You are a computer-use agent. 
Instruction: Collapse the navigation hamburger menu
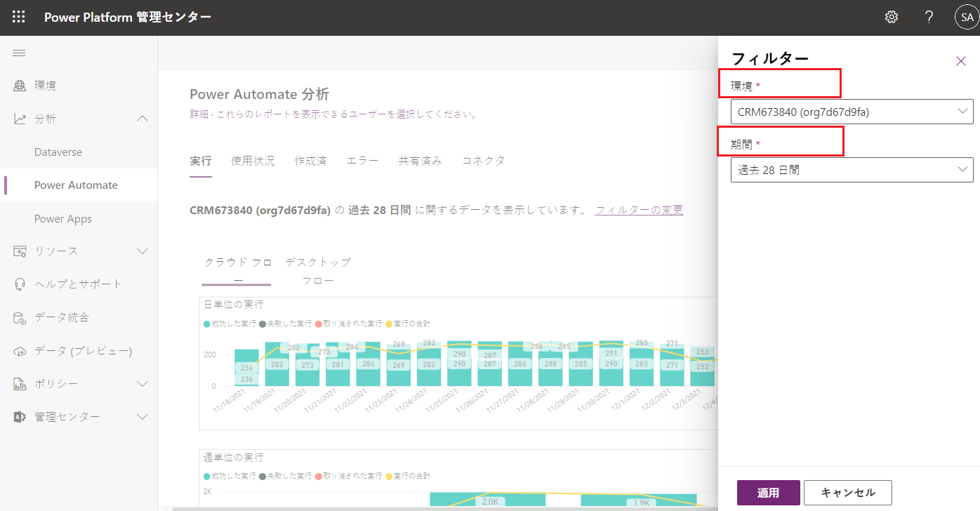[x=19, y=53]
